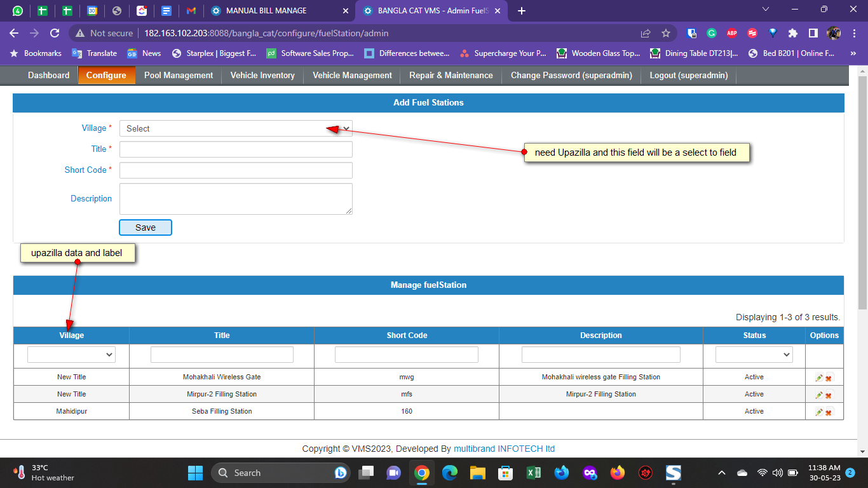Viewport: 868px width, 488px height.
Task: Show more bookmarks with the overflow chevron
Action: click(x=853, y=53)
